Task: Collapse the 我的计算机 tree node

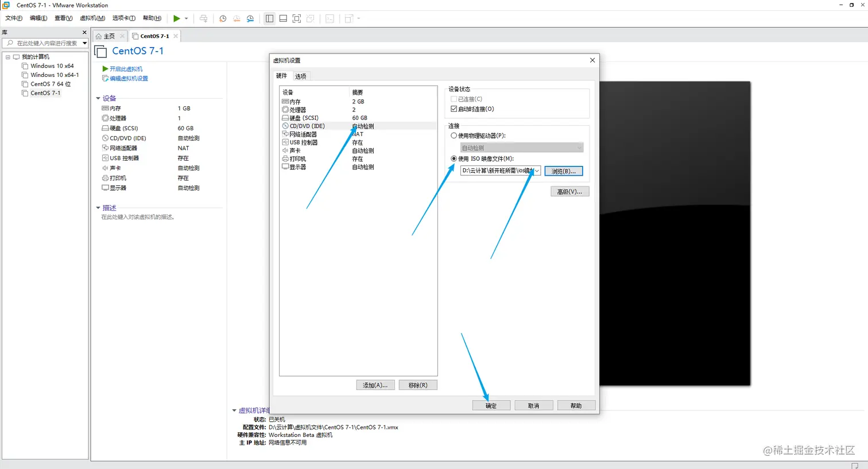Action: [x=7, y=57]
